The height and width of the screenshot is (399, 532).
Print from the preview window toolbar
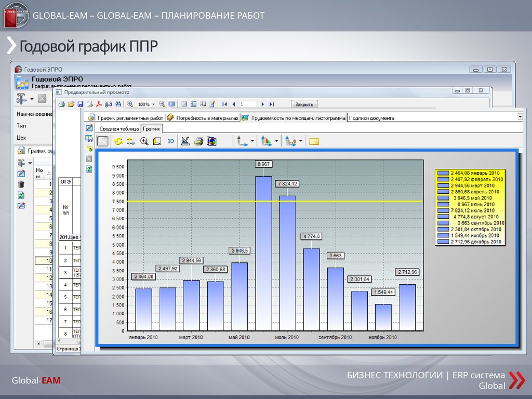point(61,104)
